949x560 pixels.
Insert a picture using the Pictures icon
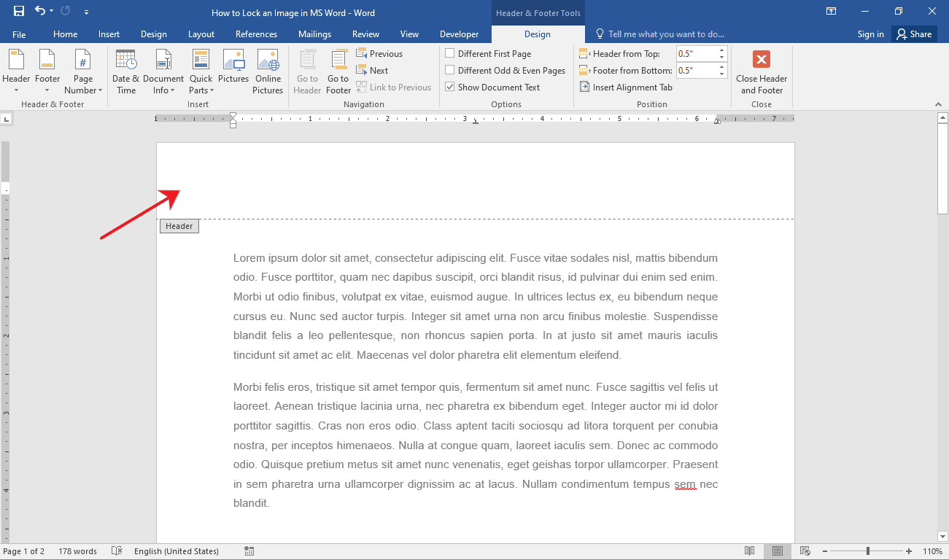coord(233,71)
